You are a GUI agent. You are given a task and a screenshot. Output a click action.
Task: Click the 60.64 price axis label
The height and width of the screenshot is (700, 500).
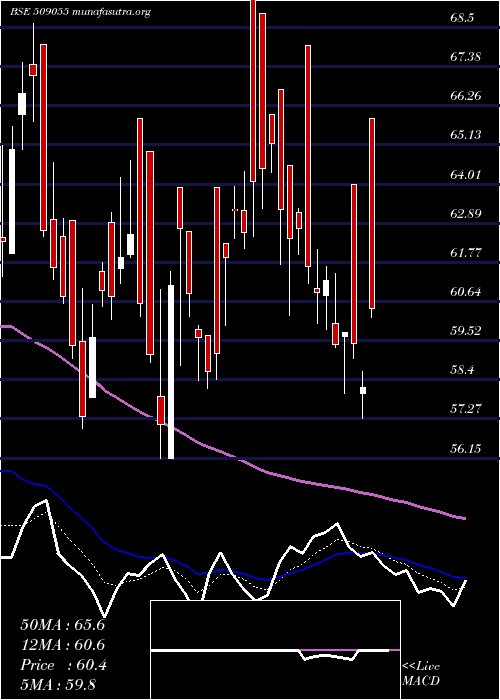[x=466, y=292]
